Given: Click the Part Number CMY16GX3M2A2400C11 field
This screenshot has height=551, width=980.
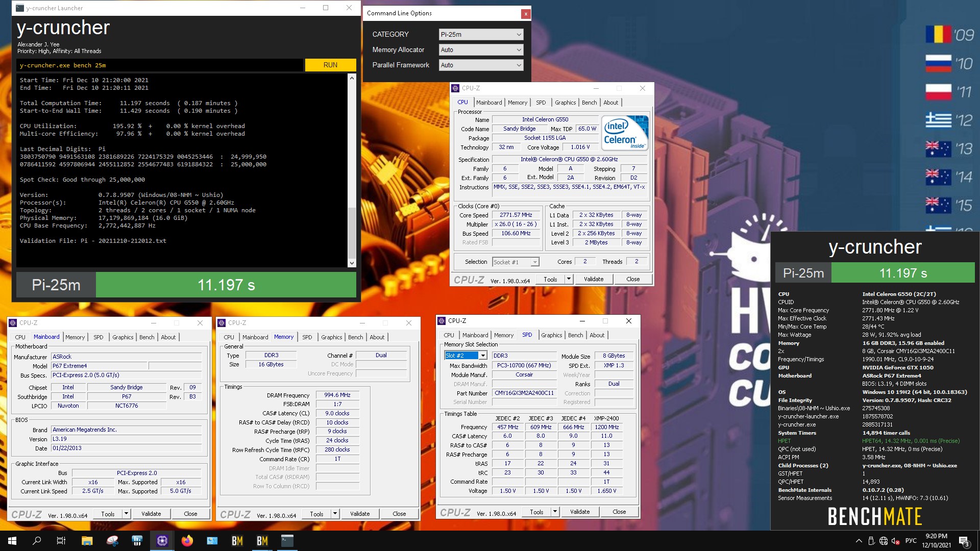Looking at the screenshot, I should pyautogui.click(x=524, y=393).
